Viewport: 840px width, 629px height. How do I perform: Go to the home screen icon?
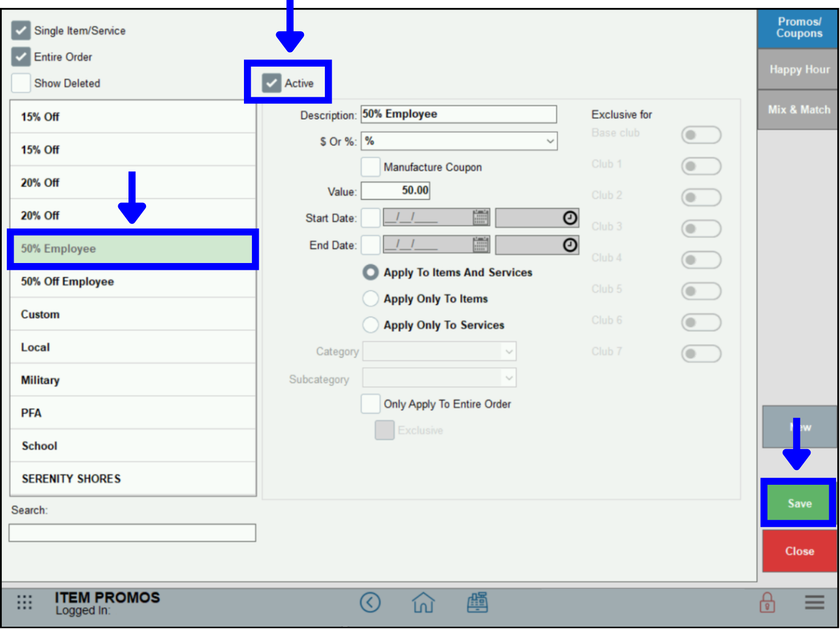tap(423, 602)
